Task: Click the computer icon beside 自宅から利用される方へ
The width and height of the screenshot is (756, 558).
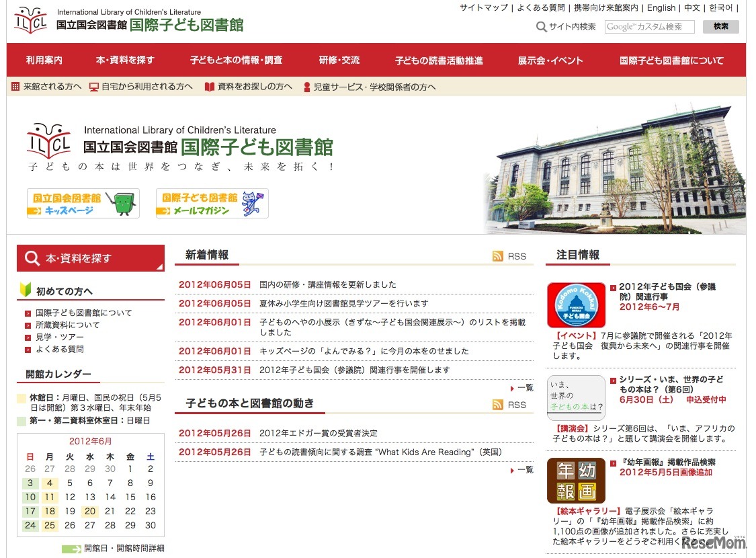Action: 94,87
